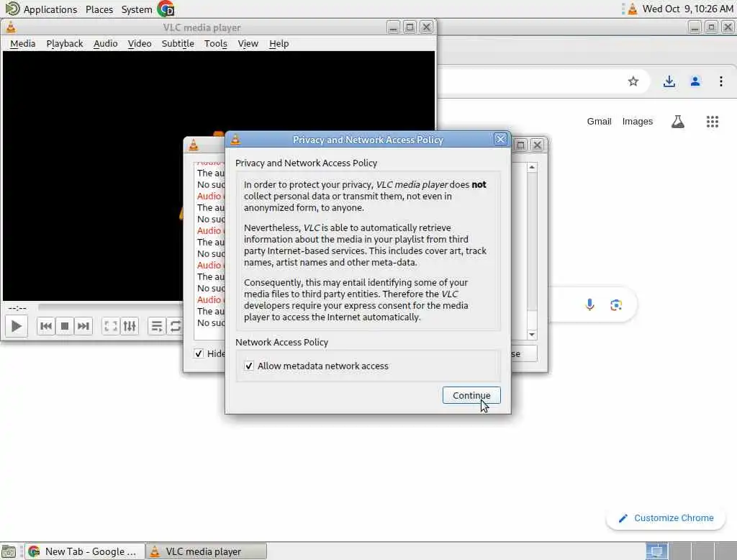This screenshot has height=560, width=737.
Task: Click the VLC tray icon in top panel
Action: pyautogui.click(x=632, y=9)
